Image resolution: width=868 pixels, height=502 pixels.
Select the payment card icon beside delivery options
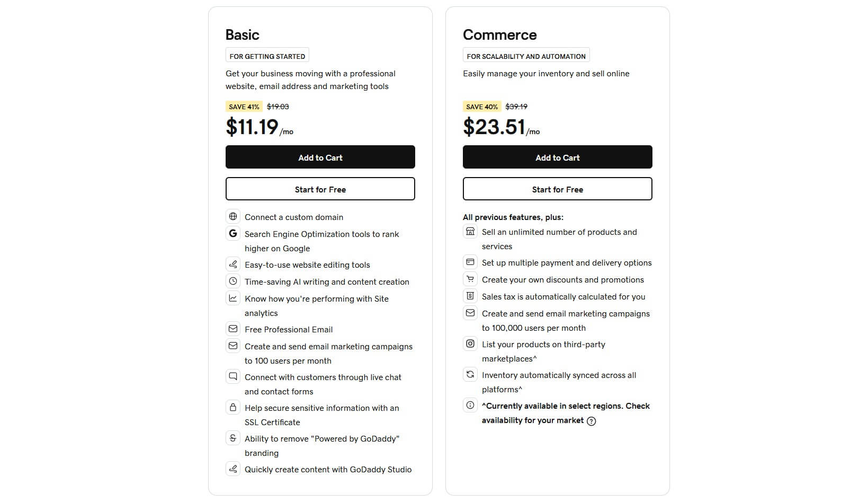pyautogui.click(x=470, y=262)
